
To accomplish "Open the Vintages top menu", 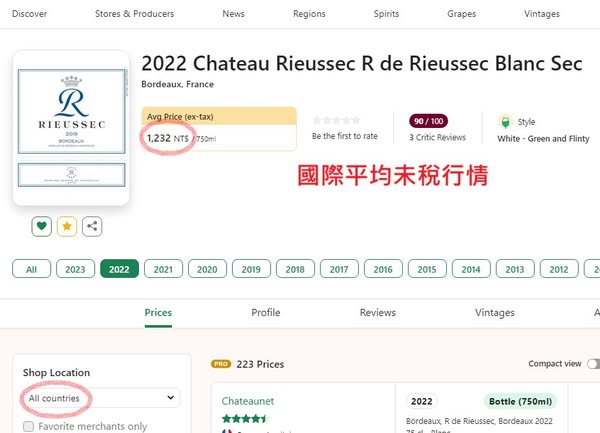I will pos(542,14).
